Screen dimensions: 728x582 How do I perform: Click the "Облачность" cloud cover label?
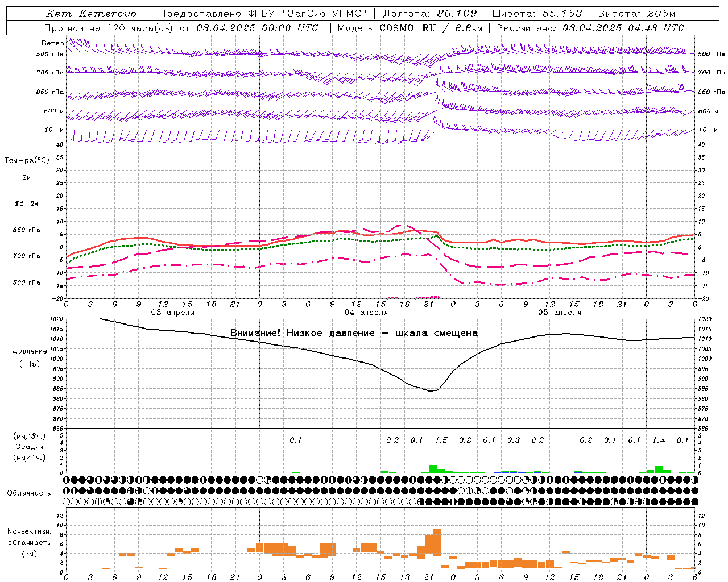tap(29, 493)
